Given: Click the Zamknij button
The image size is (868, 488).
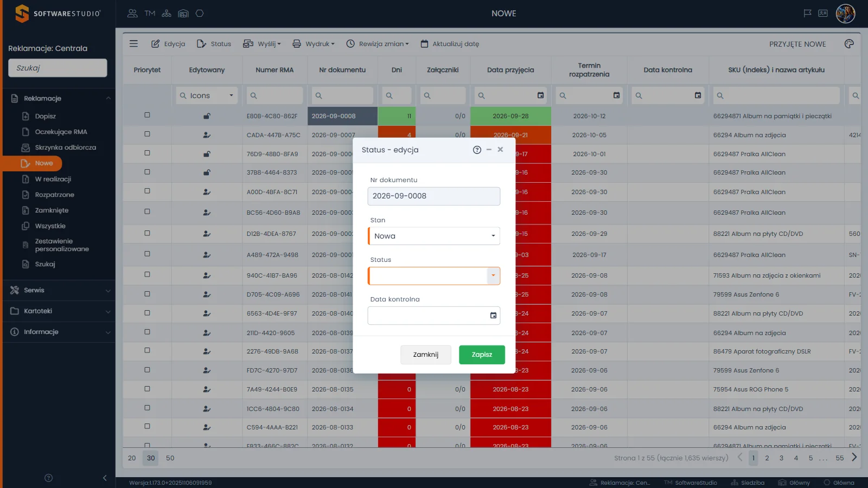Looking at the screenshot, I should coord(426,355).
